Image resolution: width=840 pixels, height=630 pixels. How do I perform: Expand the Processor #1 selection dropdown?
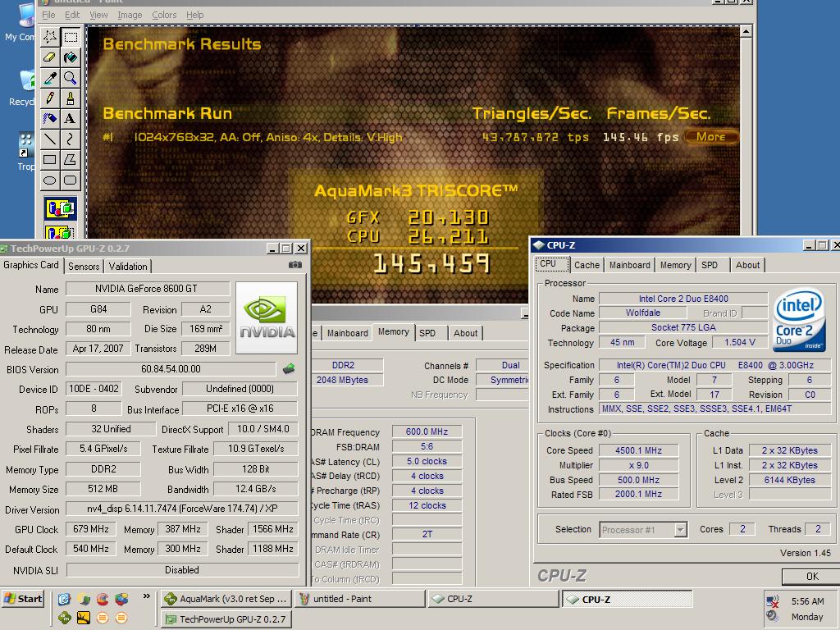[x=680, y=530]
